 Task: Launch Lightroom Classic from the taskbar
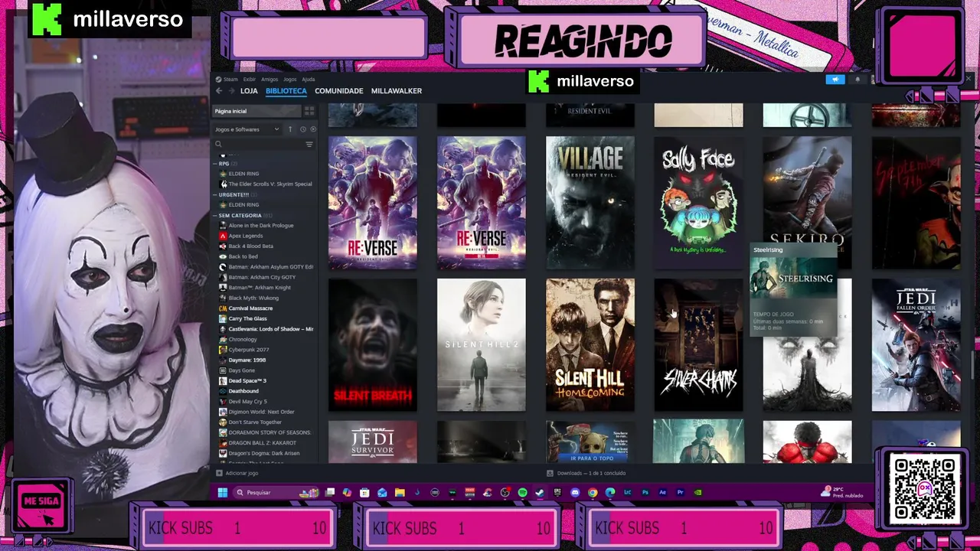click(x=627, y=492)
